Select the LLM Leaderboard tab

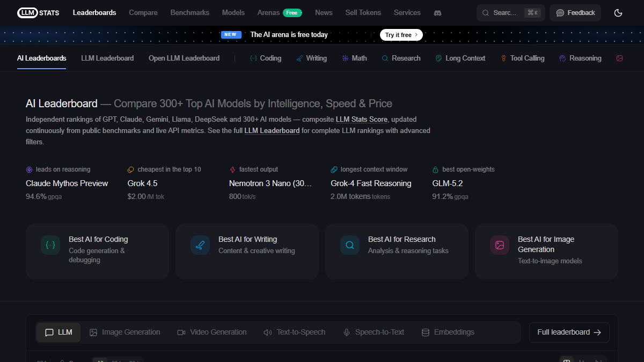point(107,58)
